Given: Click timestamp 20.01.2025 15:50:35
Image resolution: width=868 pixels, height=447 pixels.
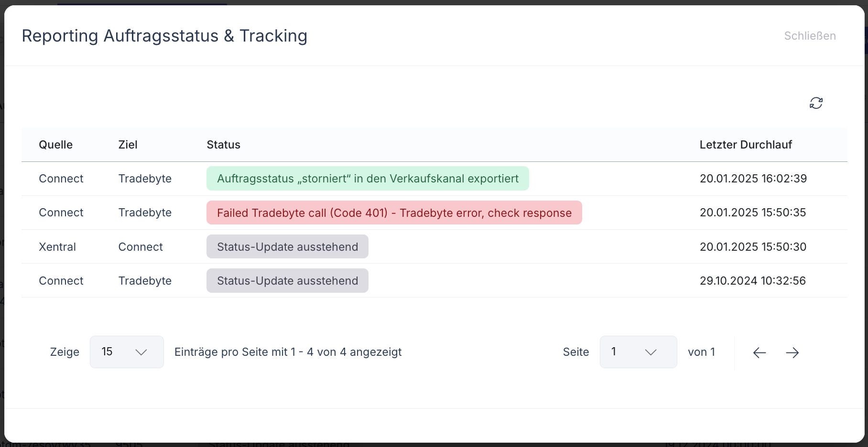Looking at the screenshot, I should 753,213.
